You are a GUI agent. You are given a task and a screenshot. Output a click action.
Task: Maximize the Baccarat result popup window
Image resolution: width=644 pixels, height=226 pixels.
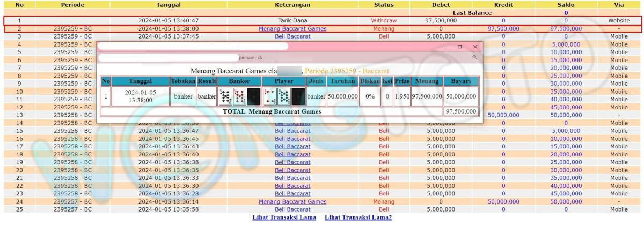pyautogui.click(x=459, y=47)
